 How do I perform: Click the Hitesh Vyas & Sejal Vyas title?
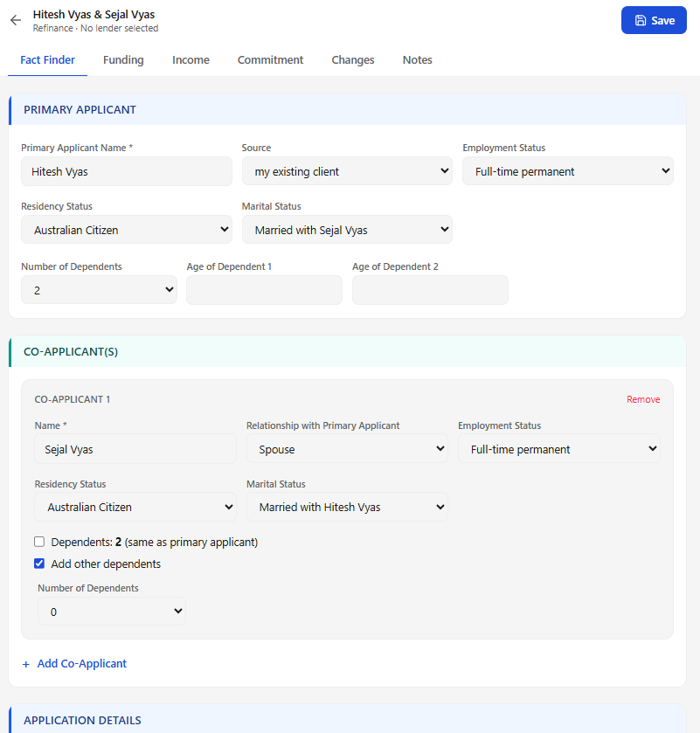(94, 15)
